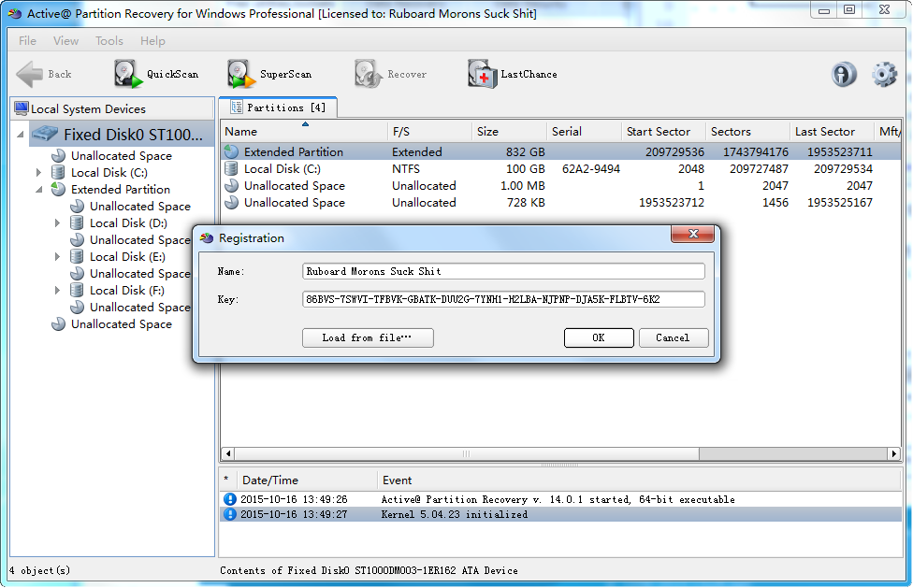Open settings via the gear icon
Viewport: 913px width, 588px height.
(x=884, y=75)
